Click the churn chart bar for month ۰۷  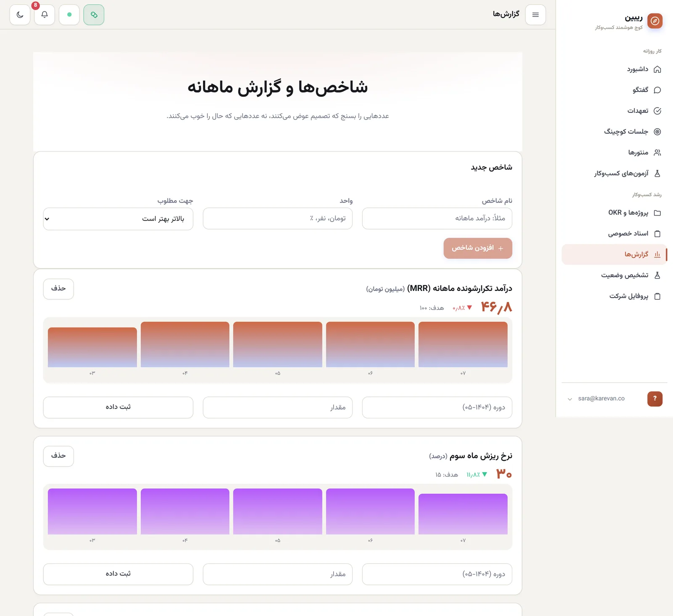[x=463, y=514]
